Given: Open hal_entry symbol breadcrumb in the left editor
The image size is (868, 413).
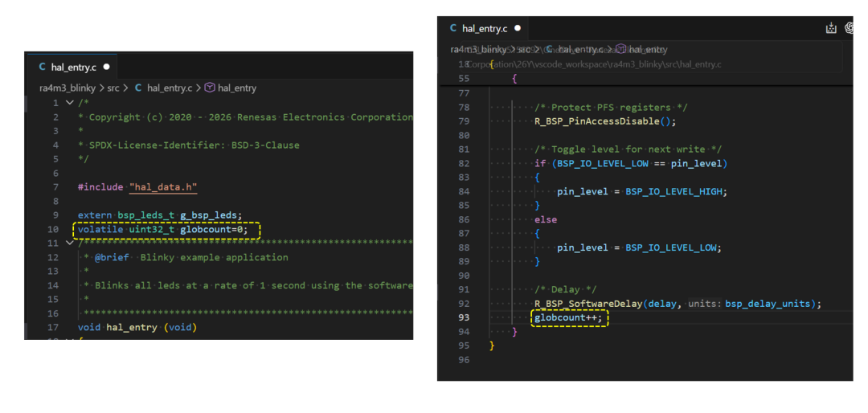Looking at the screenshot, I should (x=237, y=88).
